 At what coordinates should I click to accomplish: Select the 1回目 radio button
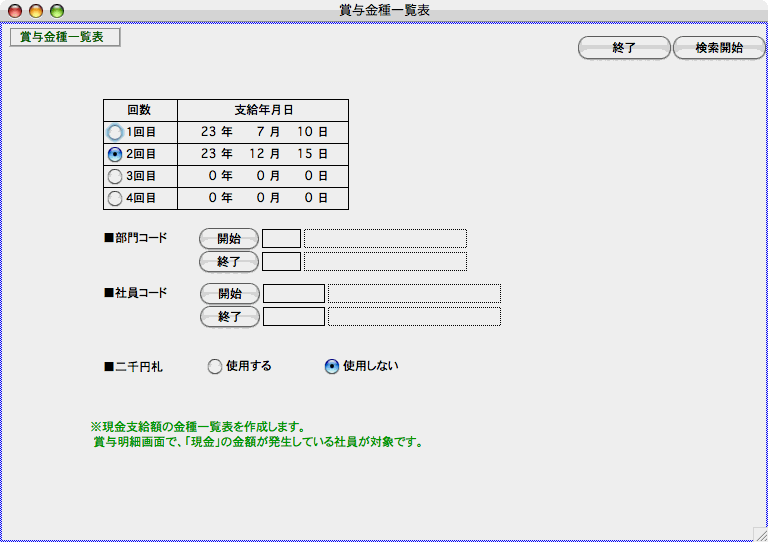point(115,132)
